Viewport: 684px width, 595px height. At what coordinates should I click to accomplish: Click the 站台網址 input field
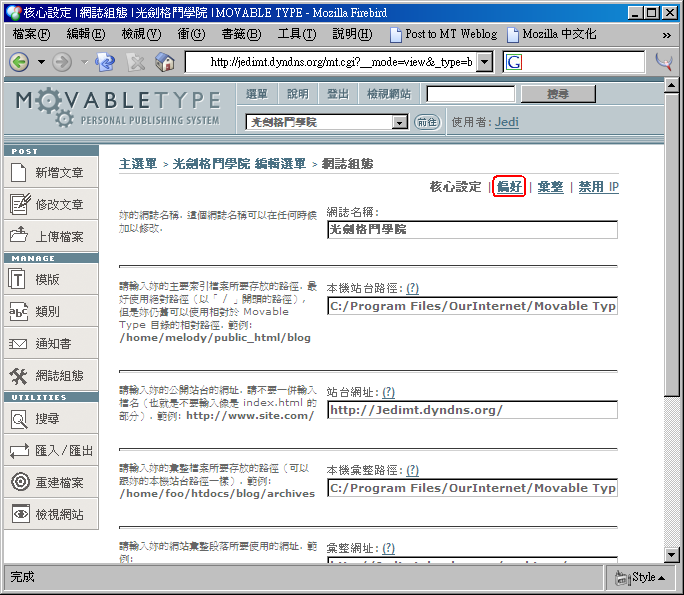(x=472, y=410)
